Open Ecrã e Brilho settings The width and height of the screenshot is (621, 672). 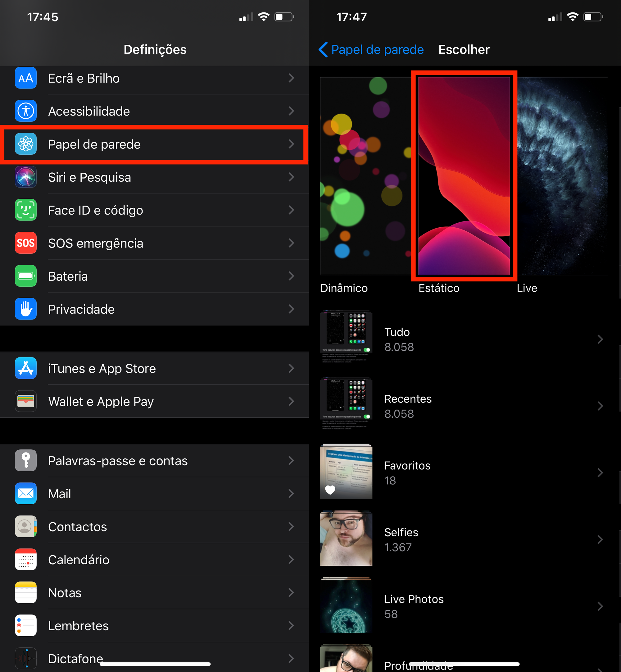click(155, 78)
